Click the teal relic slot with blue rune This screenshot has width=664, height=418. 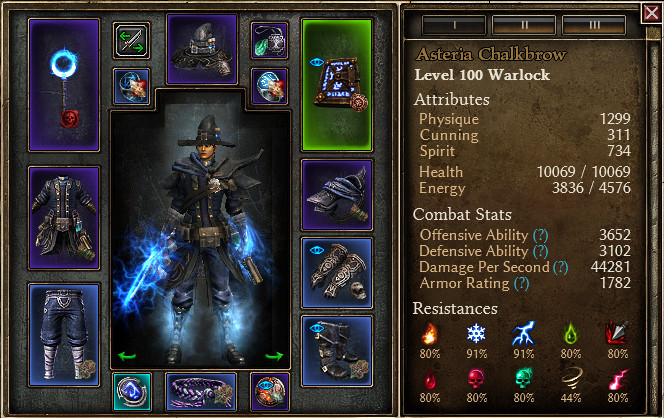(132, 392)
